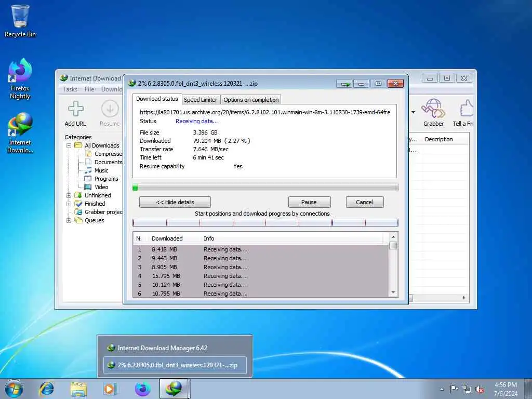This screenshot has width=532, height=399.
Task: Click the Tell a Friend thumbs-up icon
Action: (467, 109)
